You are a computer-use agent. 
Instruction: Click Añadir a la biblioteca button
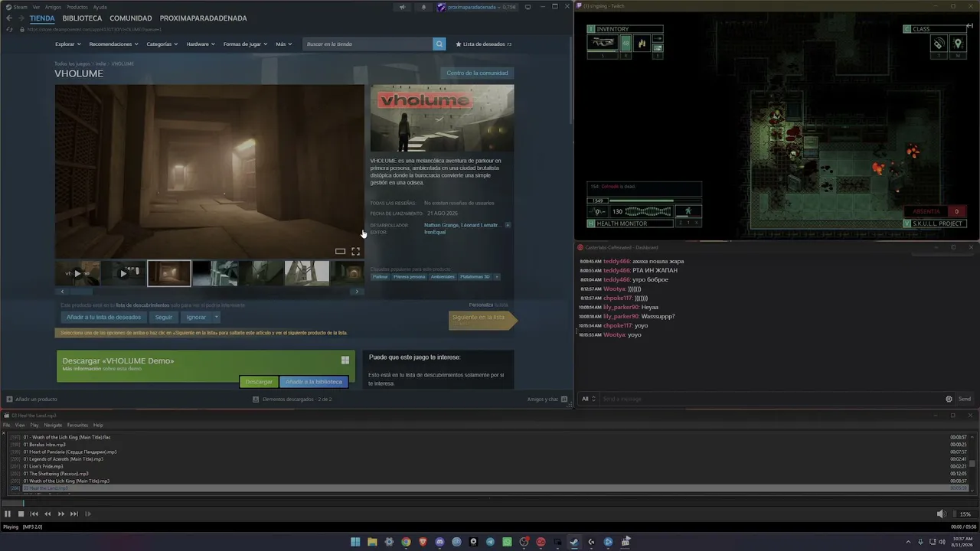click(x=314, y=382)
